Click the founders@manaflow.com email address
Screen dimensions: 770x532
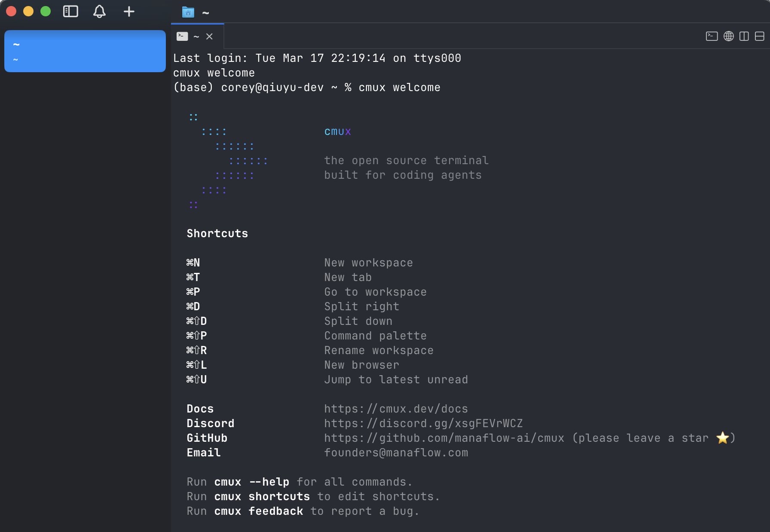[x=396, y=453]
